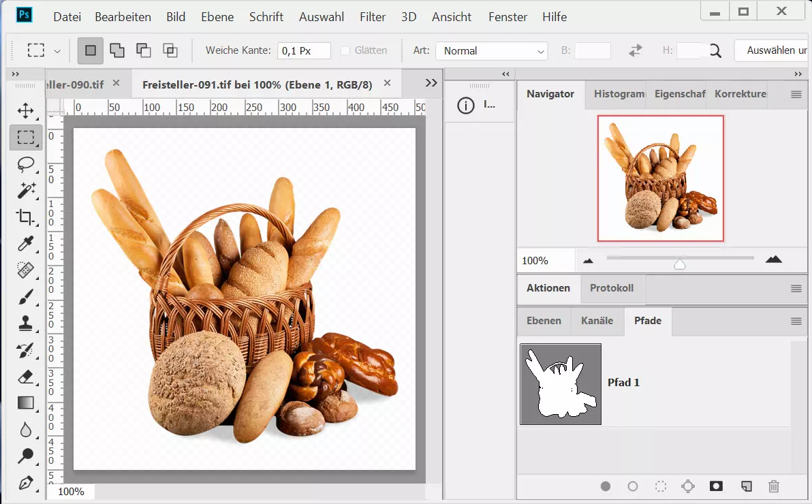The height and width of the screenshot is (504, 812).
Task: Select the Magic Wand tool
Action: (x=25, y=190)
